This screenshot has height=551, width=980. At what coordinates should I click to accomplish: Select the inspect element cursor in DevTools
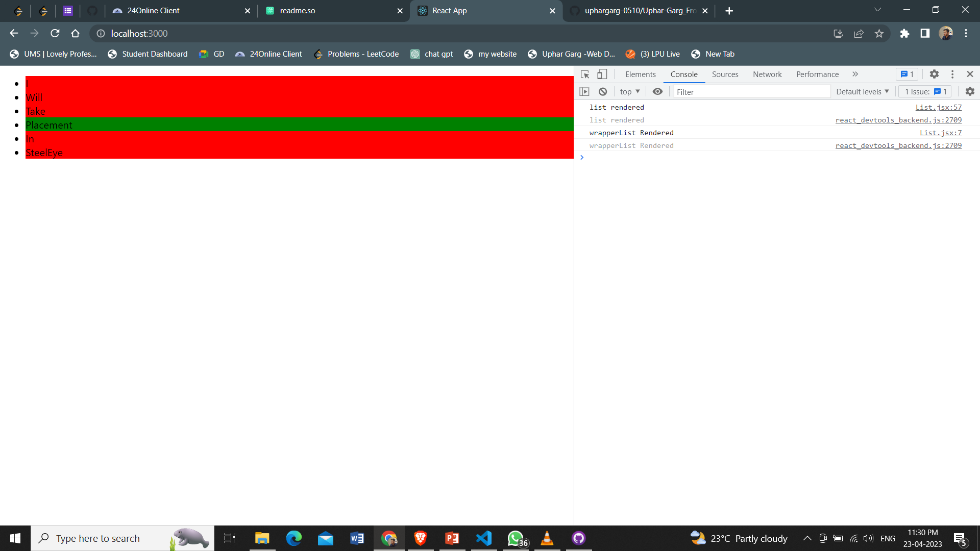pos(584,74)
